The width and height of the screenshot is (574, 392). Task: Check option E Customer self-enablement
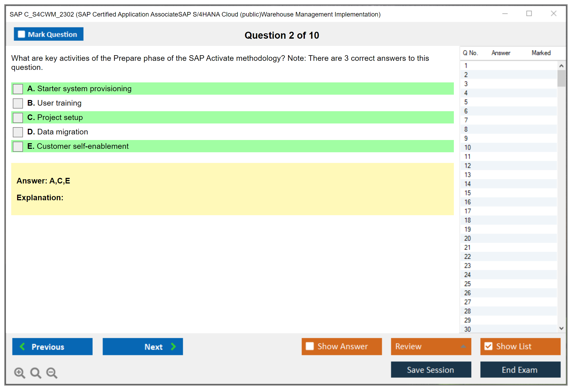[x=18, y=147]
